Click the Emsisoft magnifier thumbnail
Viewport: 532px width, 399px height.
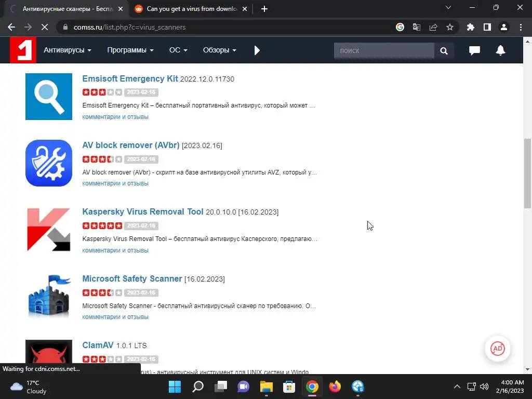pyautogui.click(x=49, y=96)
